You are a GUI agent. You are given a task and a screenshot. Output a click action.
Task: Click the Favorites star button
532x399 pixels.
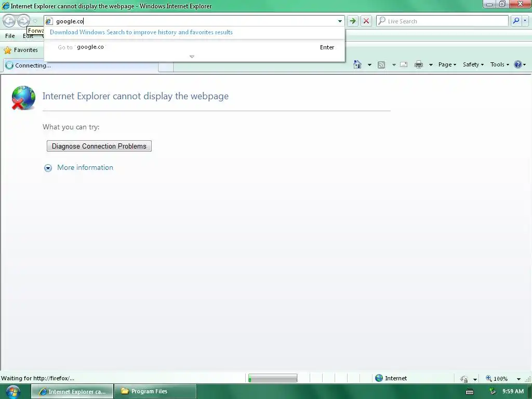coord(21,50)
